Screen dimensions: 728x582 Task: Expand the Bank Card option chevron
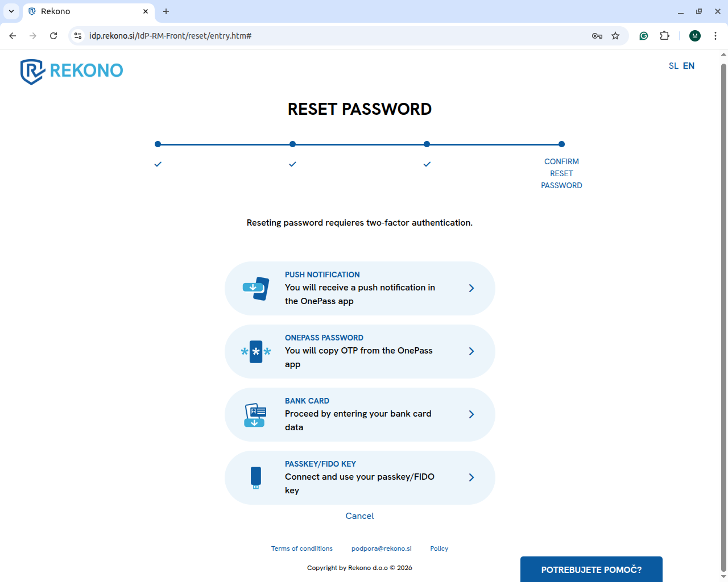tap(471, 414)
